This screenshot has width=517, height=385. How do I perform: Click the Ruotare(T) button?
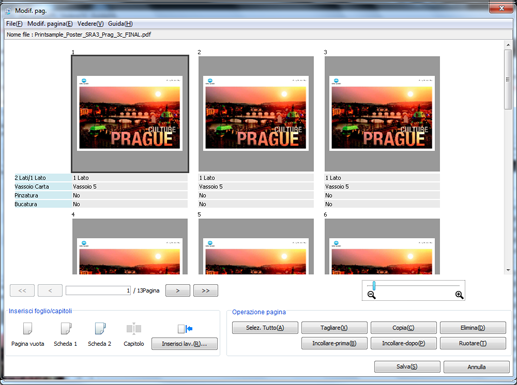coord(473,343)
